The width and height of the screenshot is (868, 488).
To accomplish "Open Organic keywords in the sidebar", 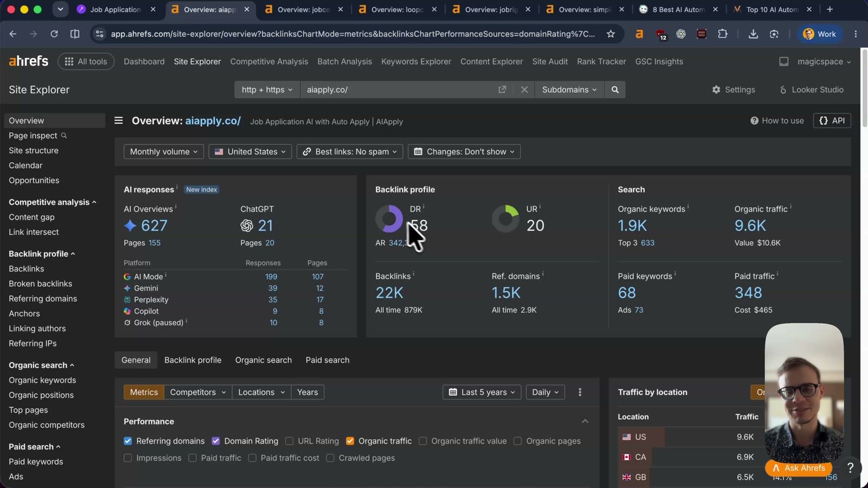I will point(42,380).
